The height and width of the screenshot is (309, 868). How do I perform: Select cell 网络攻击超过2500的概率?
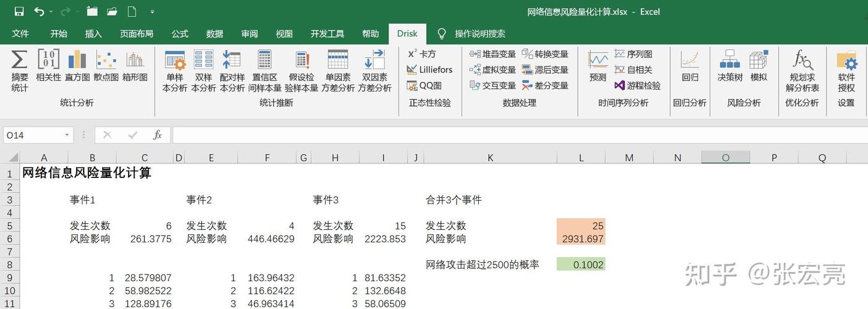point(483,265)
